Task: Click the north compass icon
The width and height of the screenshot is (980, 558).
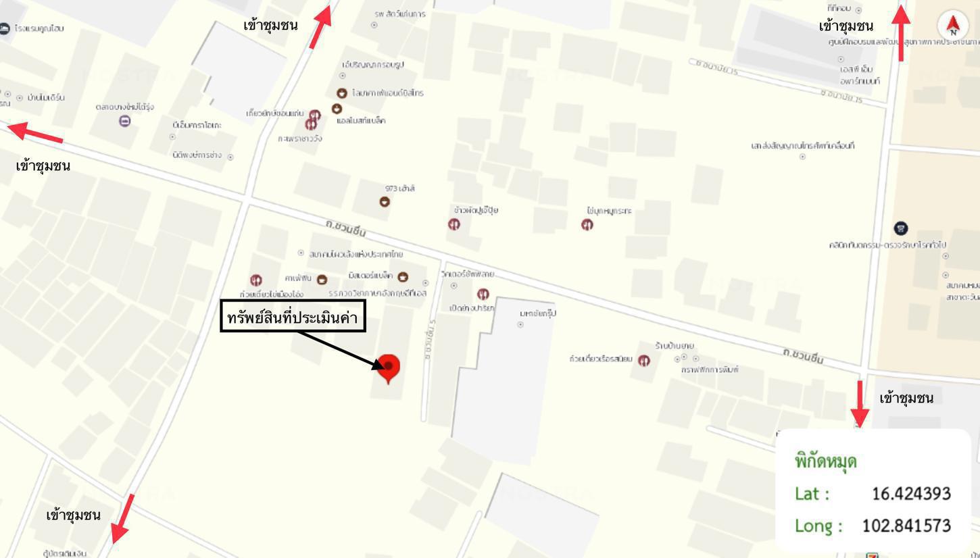Action: 953,25
